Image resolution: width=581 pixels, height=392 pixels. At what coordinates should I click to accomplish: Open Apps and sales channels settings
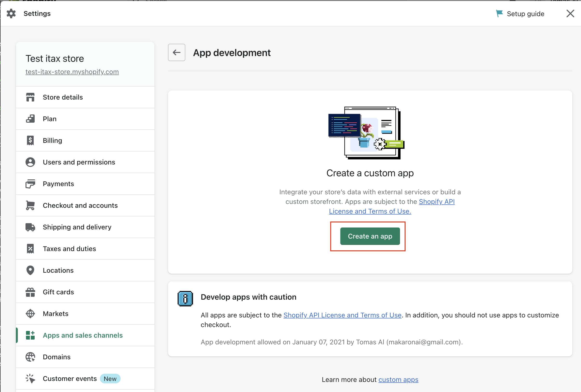click(83, 335)
